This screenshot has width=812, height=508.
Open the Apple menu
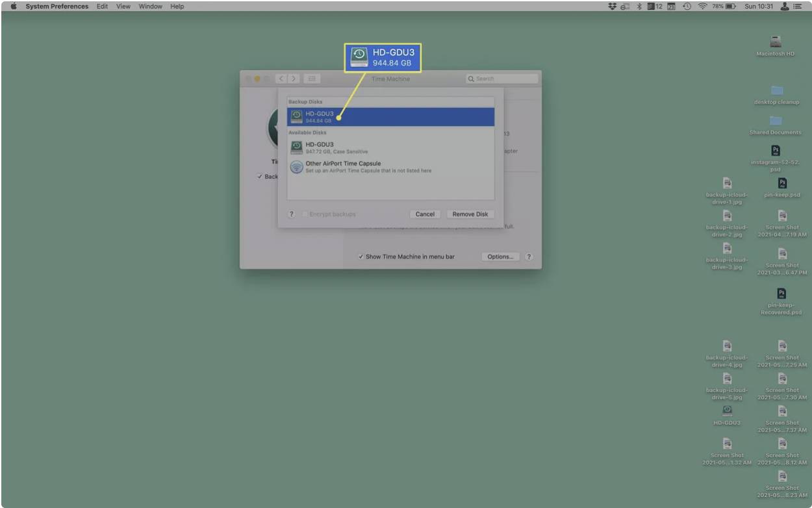[13, 6]
